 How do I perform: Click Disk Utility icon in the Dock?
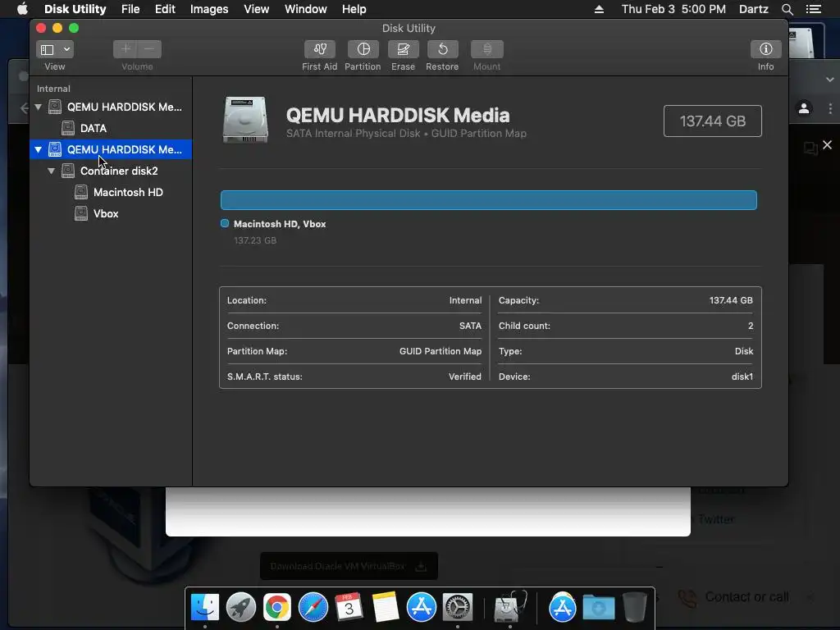[x=510, y=608]
